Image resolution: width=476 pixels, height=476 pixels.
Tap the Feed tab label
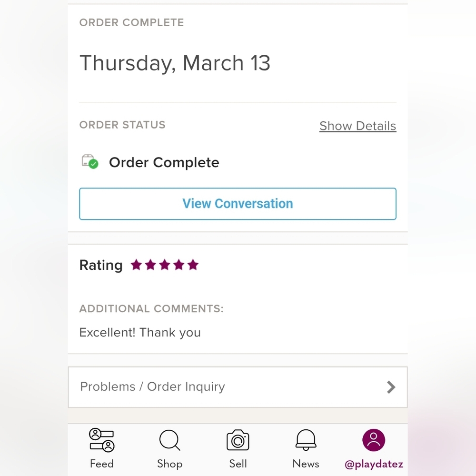pos(102,464)
